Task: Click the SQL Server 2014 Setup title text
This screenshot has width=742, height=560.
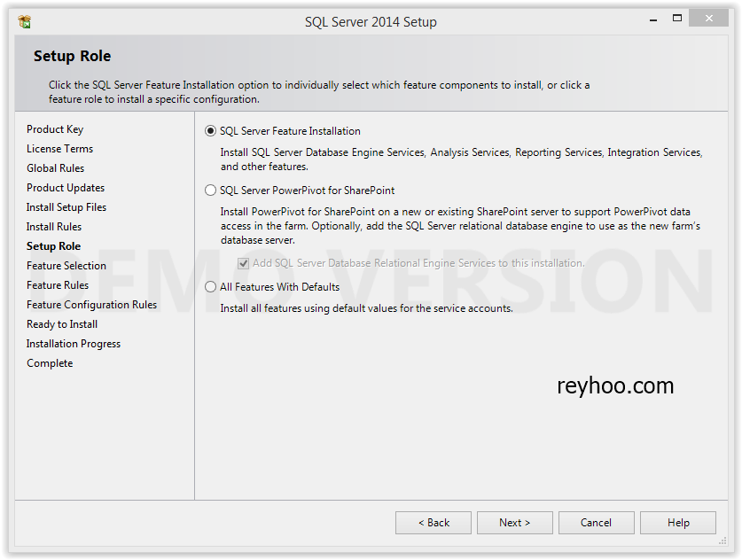Action: click(x=371, y=22)
